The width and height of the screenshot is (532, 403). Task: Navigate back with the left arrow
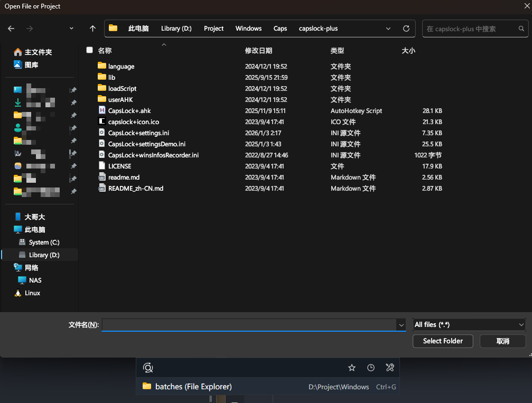point(11,29)
